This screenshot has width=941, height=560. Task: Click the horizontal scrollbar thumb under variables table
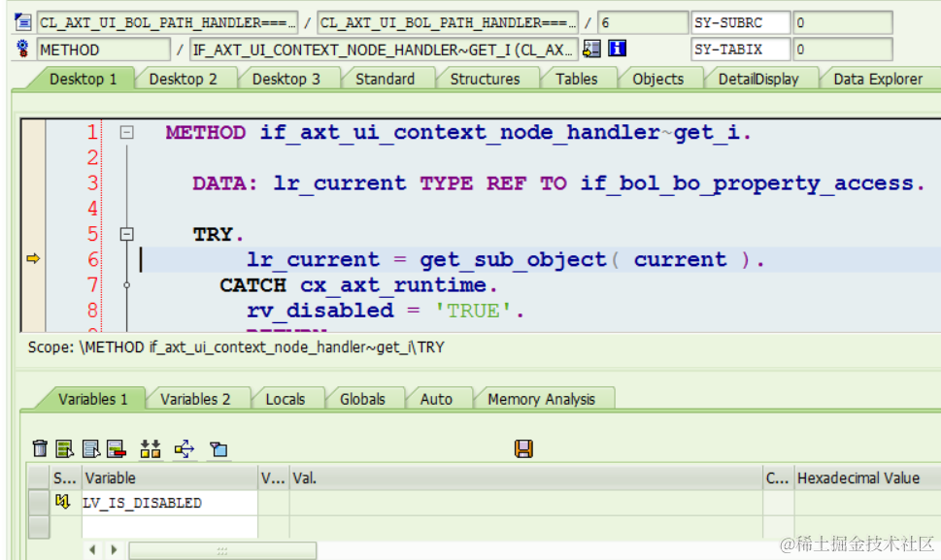pos(222,549)
